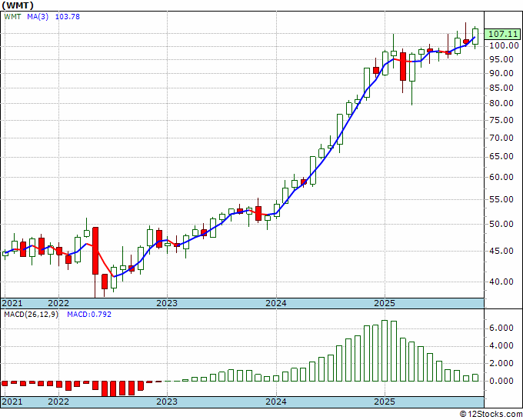The height and width of the screenshot is (420, 523).
Task: Click the 2.000 MACD axis label
Action: [501, 363]
